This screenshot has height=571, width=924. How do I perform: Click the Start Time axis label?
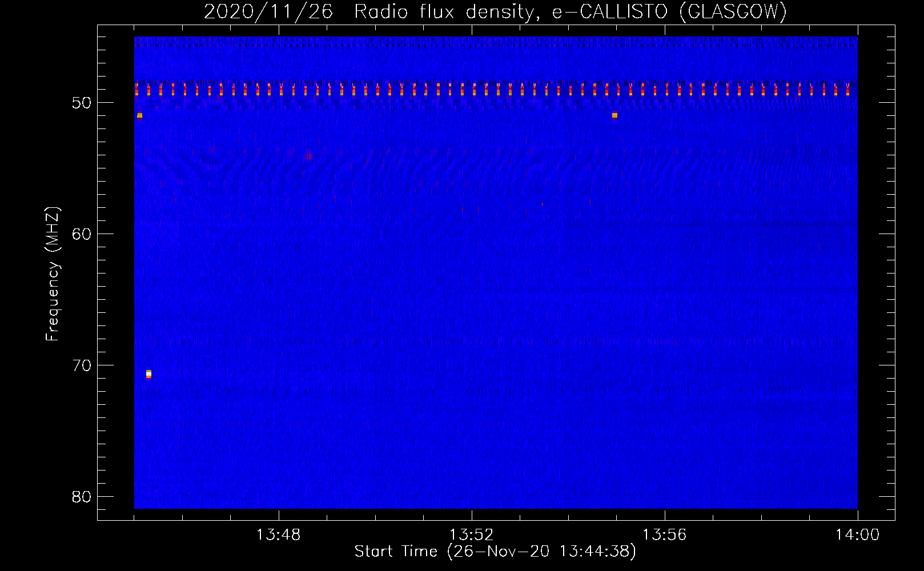click(495, 552)
